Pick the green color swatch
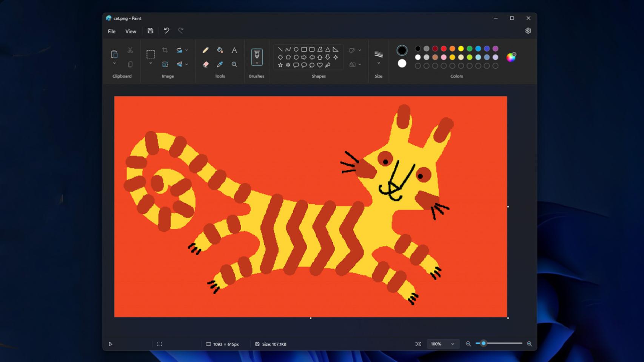Image resolution: width=644 pixels, height=362 pixels. point(470,49)
